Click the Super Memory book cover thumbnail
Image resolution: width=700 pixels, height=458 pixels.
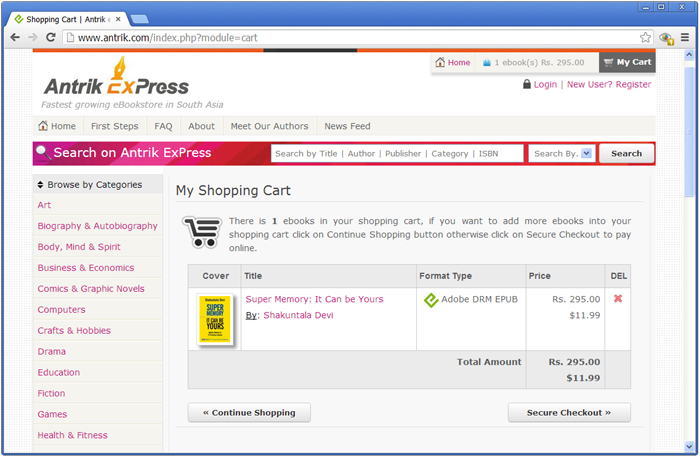(215, 320)
